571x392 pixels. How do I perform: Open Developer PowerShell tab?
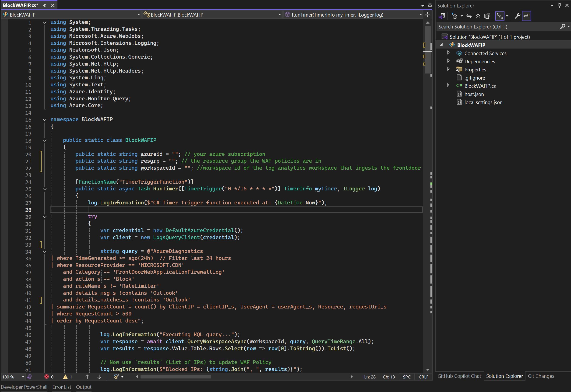click(24, 387)
